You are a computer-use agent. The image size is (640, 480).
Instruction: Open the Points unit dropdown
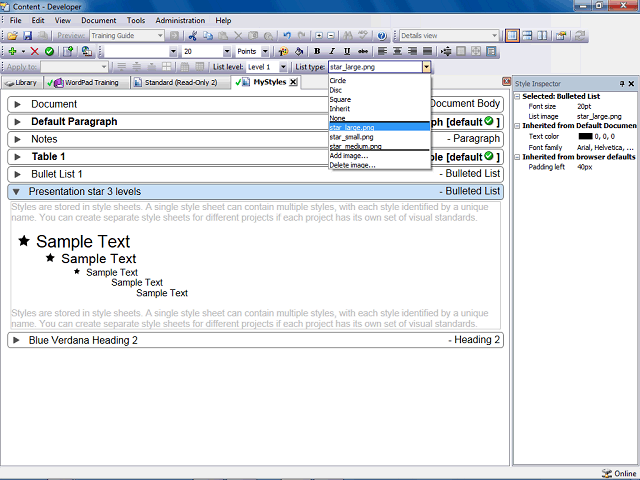tap(265, 51)
